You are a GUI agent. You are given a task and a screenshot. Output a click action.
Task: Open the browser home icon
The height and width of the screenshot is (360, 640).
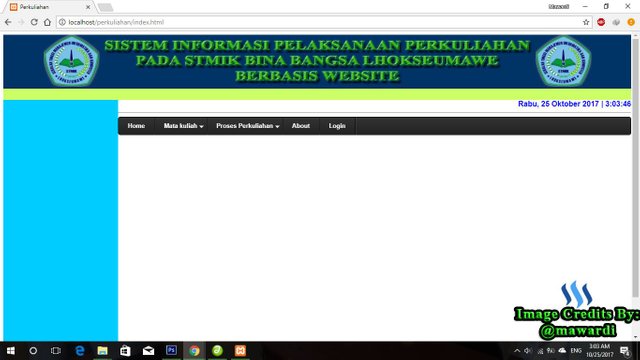pos(47,22)
